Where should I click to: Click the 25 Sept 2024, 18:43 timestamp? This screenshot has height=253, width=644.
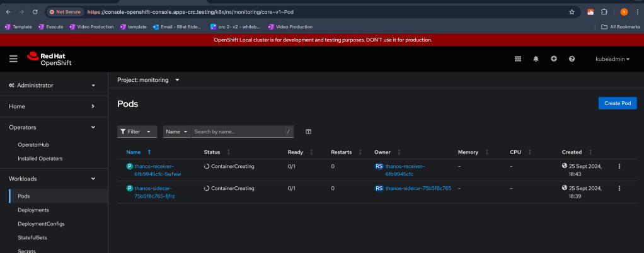pyautogui.click(x=585, y=170)
